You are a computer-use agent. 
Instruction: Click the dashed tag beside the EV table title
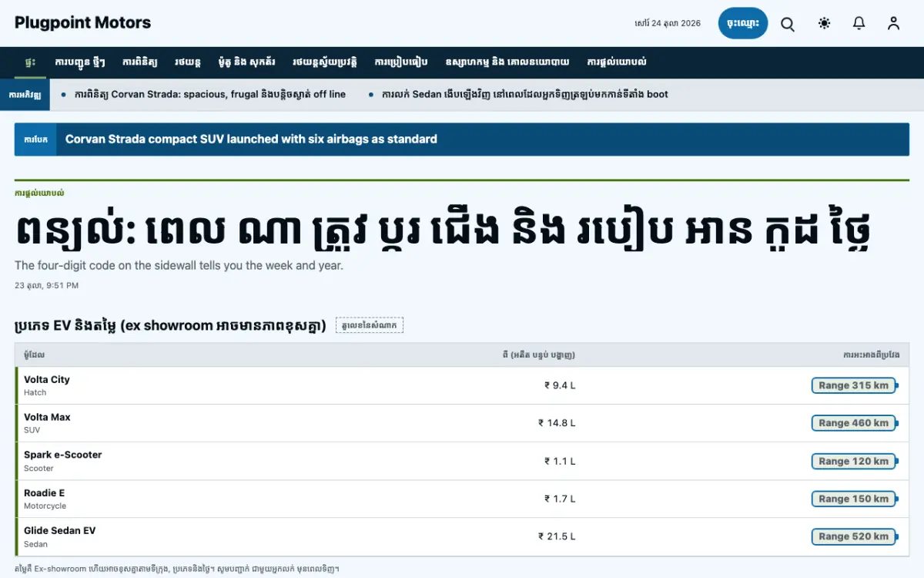tap(370, 325)
